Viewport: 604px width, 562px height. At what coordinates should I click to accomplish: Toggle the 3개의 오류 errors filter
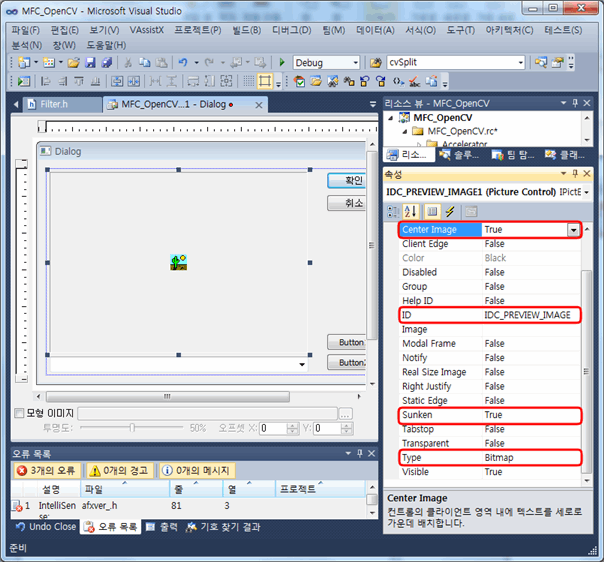tap(48, 470)
